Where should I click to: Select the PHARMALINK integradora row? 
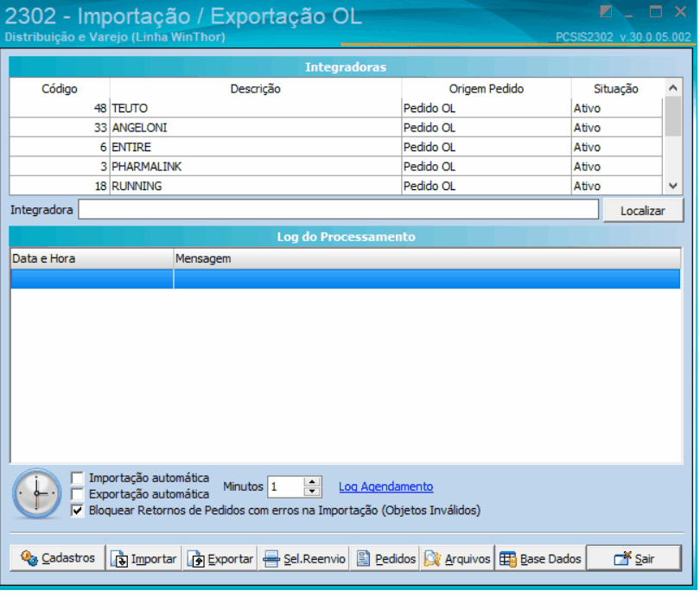pyautogui.click(x=335, y=167)
